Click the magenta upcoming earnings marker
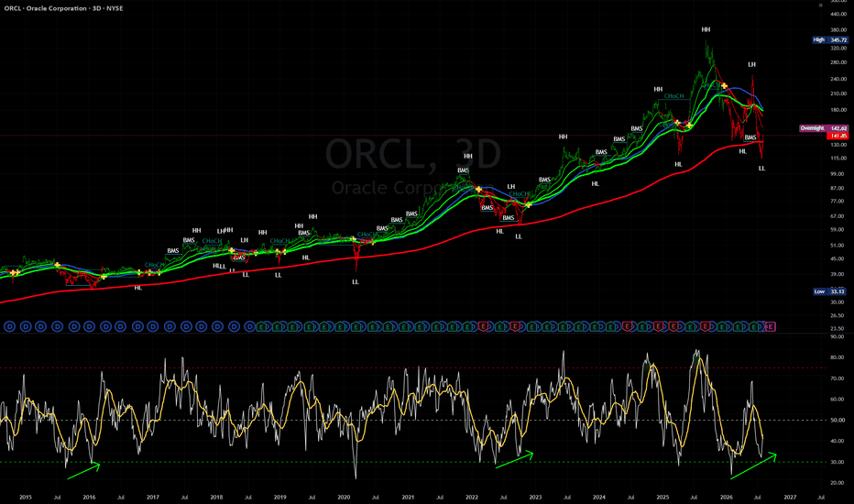Image resolution: width=854 pixels, height=504 pixels. coord(770,327)
